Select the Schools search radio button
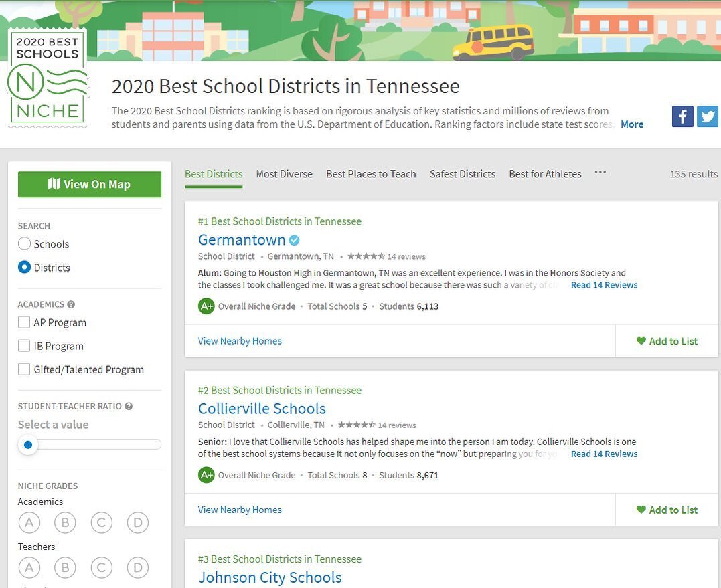 tap(24, 244)
